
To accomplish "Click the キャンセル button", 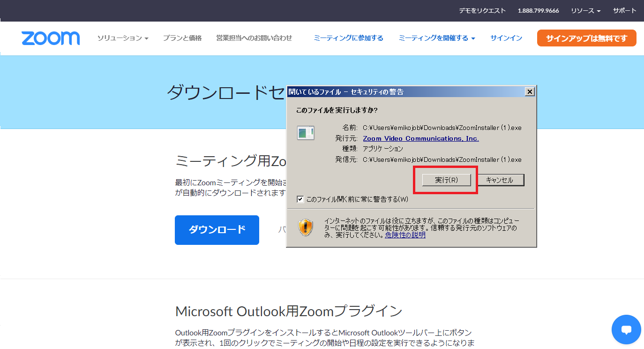I will (x=500, y=180).
